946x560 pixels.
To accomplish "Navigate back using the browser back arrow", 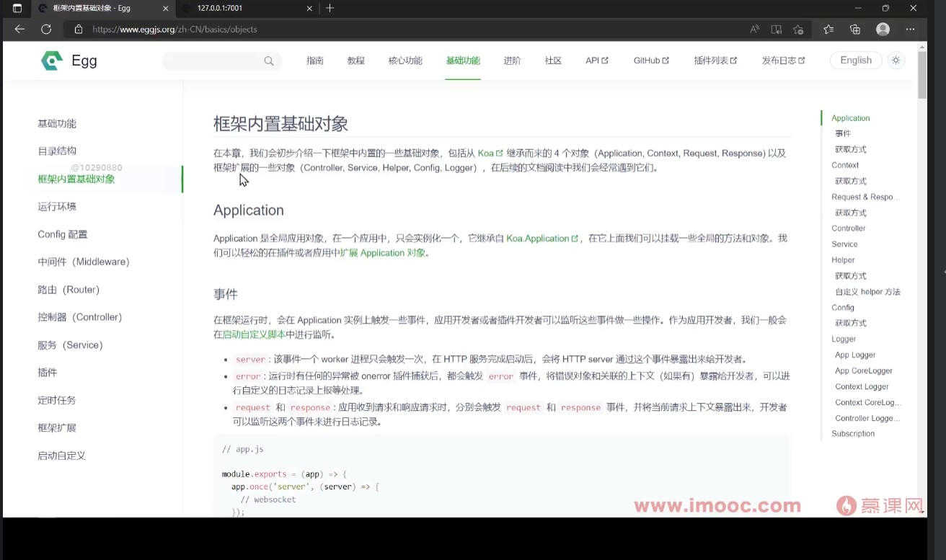I will 19,30.
